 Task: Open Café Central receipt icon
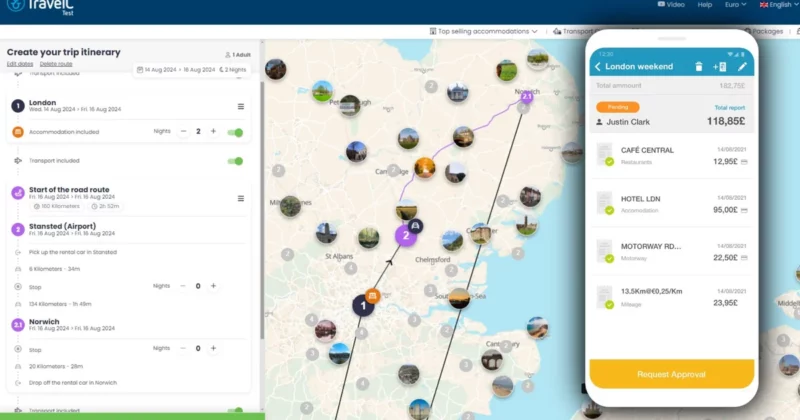[x=605, y=155]
